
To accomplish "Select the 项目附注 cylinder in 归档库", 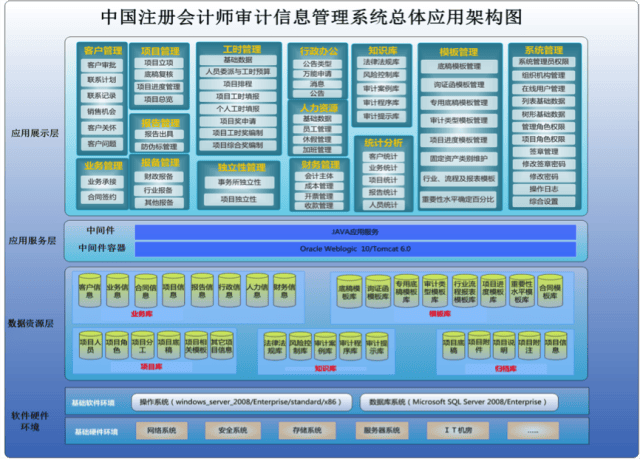I will [529, 346].
